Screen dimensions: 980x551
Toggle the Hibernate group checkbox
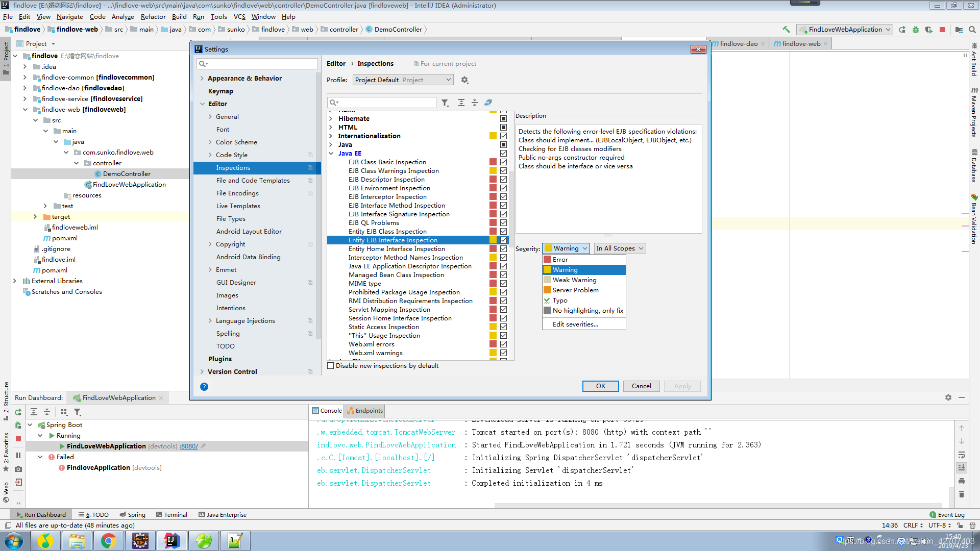point(503,119)
